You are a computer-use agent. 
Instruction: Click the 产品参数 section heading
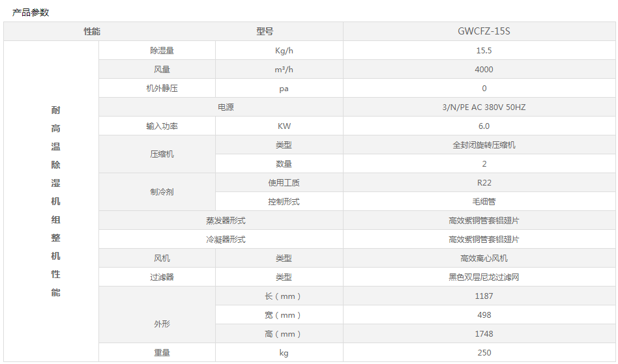pos(31,12)
